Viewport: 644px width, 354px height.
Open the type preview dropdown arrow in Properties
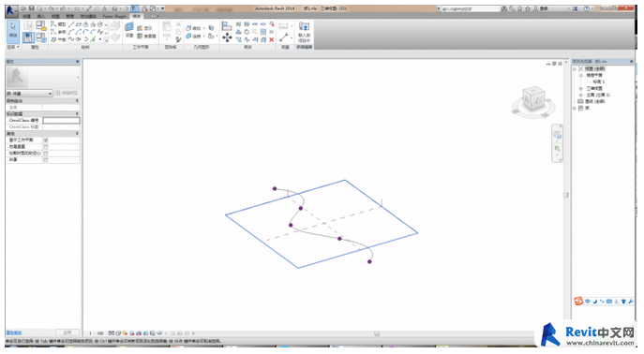[x=78, y=77]
